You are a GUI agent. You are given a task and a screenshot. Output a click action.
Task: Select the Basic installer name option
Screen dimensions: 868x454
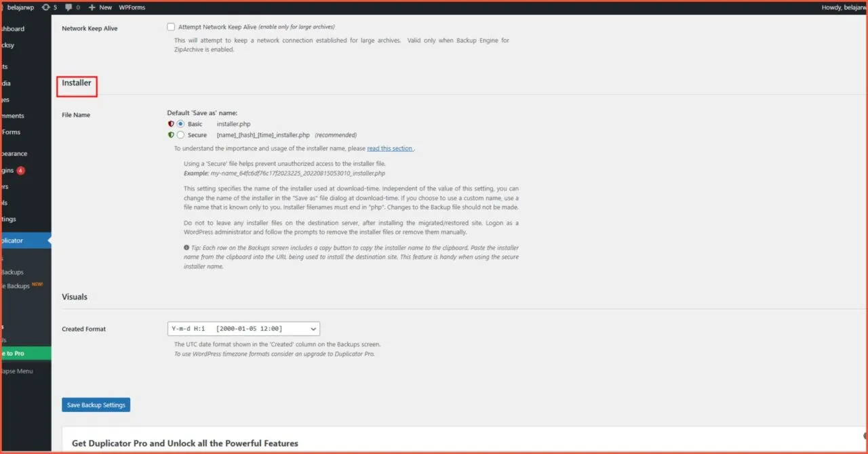[180, 124]
